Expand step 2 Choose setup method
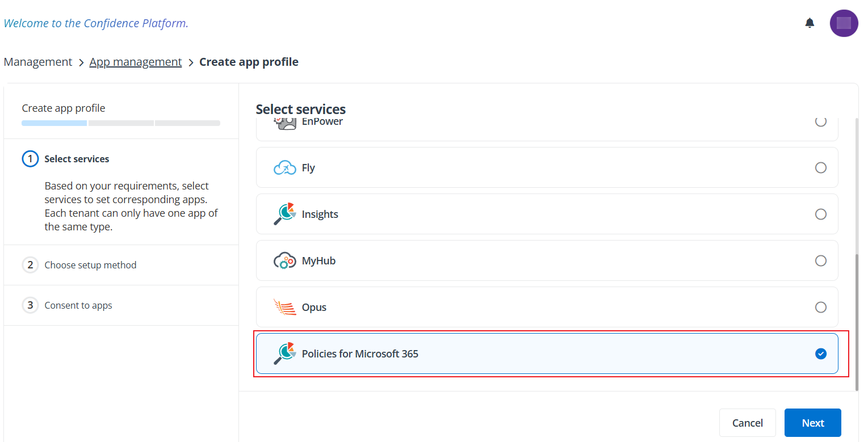 90,264
